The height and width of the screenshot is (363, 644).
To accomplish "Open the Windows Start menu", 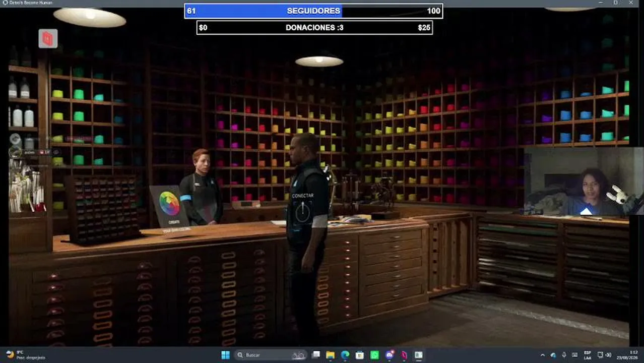I will [x=225, y=355].
